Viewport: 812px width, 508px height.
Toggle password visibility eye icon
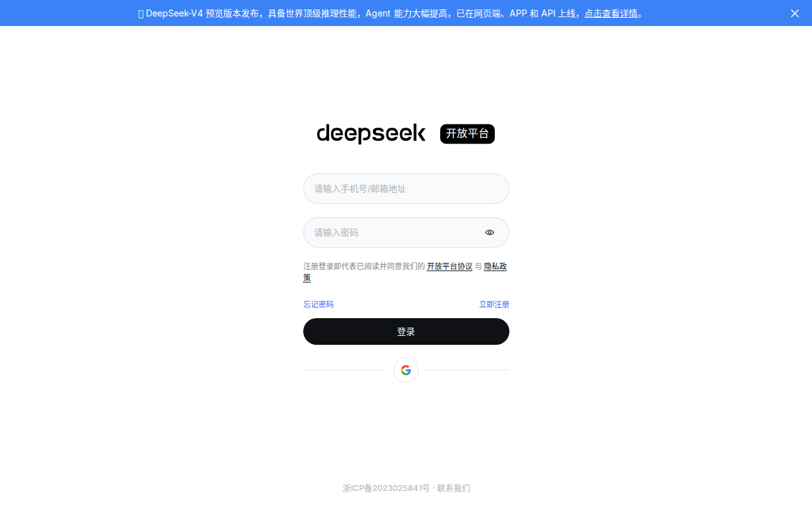point(490,232)
